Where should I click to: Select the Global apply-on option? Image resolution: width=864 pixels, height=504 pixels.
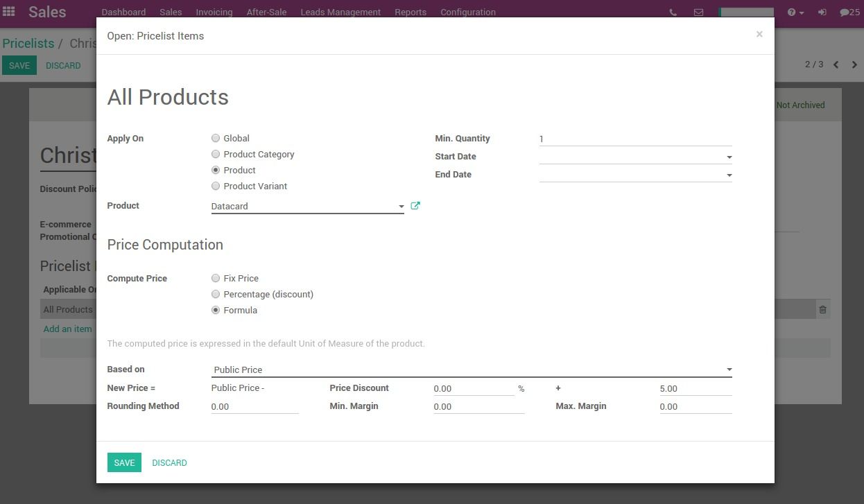click(x=216, y=138)
